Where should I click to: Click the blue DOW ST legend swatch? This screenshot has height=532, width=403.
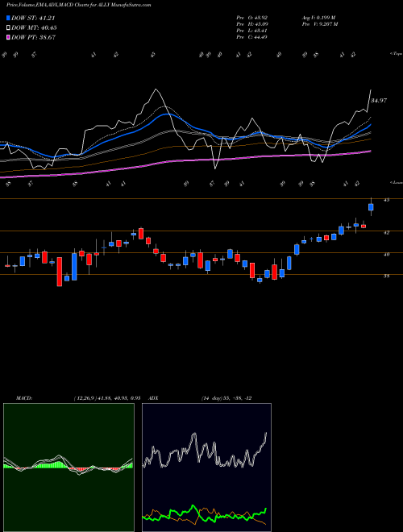point(9,18)
